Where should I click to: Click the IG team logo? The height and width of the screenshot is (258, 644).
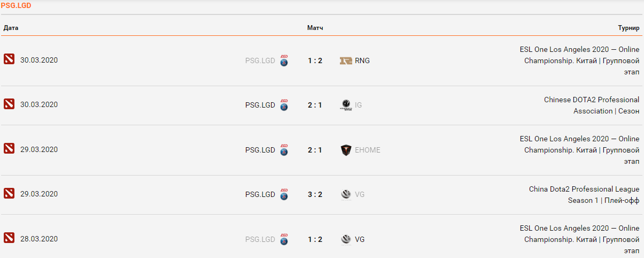coord(346,105)
